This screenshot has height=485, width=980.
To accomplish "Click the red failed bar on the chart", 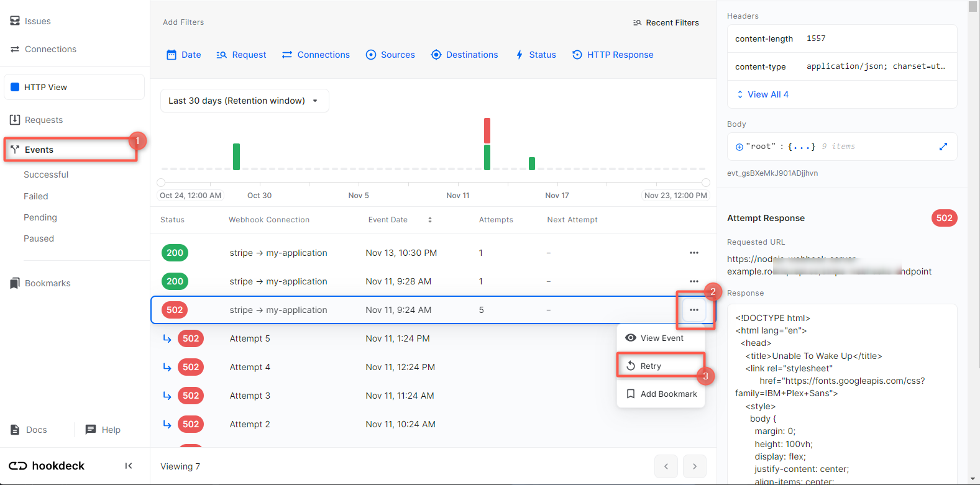I will tap(487, 130).
